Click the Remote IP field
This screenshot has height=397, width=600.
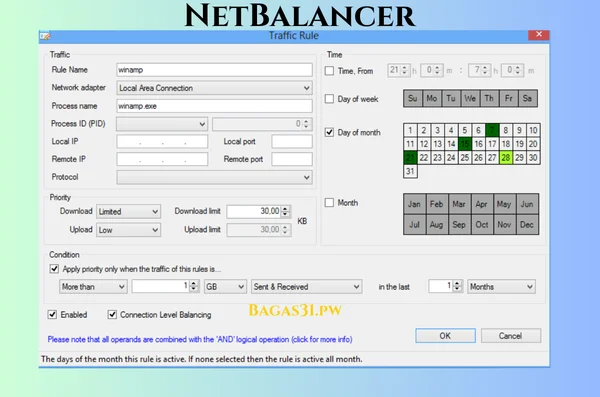click(x=162, y=159)
